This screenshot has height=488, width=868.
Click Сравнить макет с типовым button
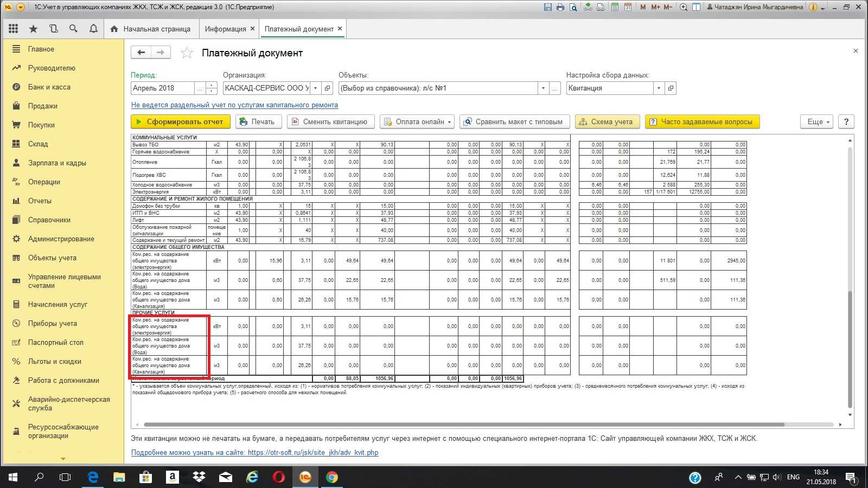[x=514, y=121]
